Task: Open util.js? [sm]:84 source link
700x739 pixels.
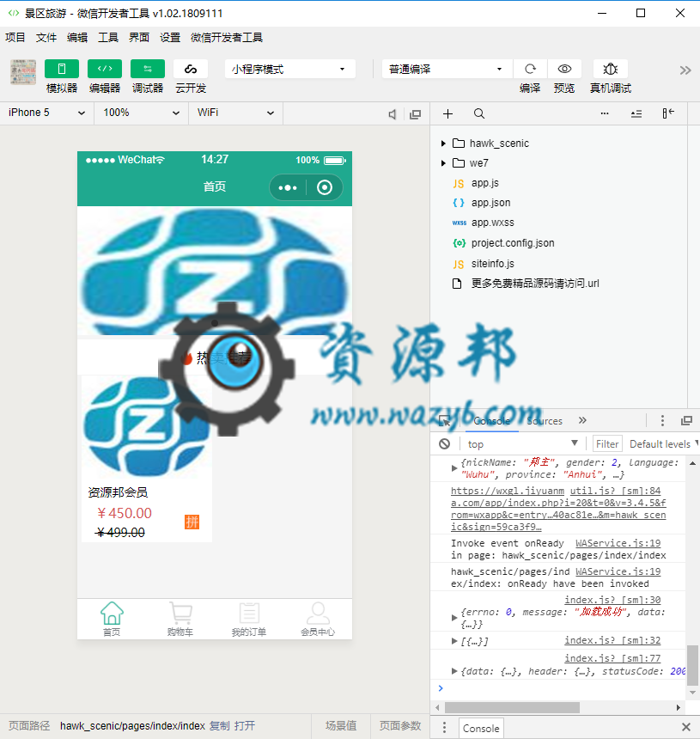Action: click(615, 491)
